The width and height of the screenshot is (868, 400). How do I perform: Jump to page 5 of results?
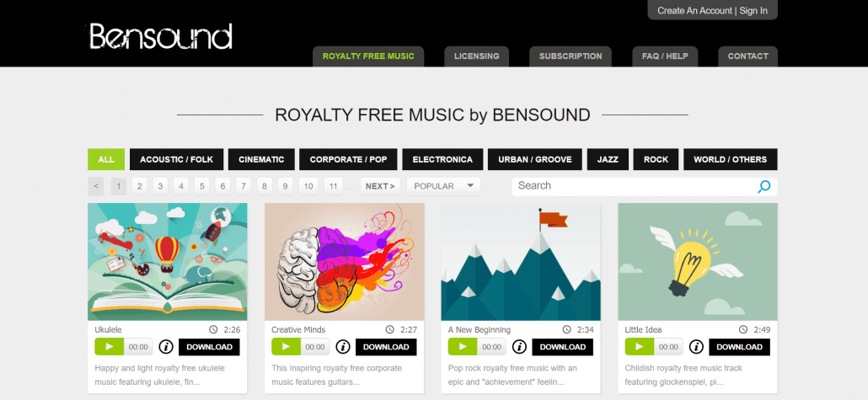click(x=201, y=186)
